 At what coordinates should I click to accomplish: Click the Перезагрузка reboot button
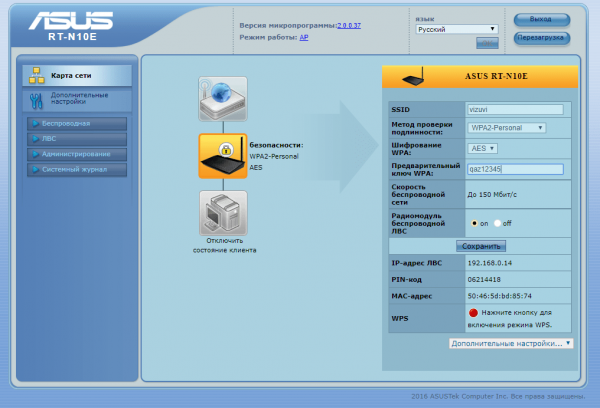541,38
